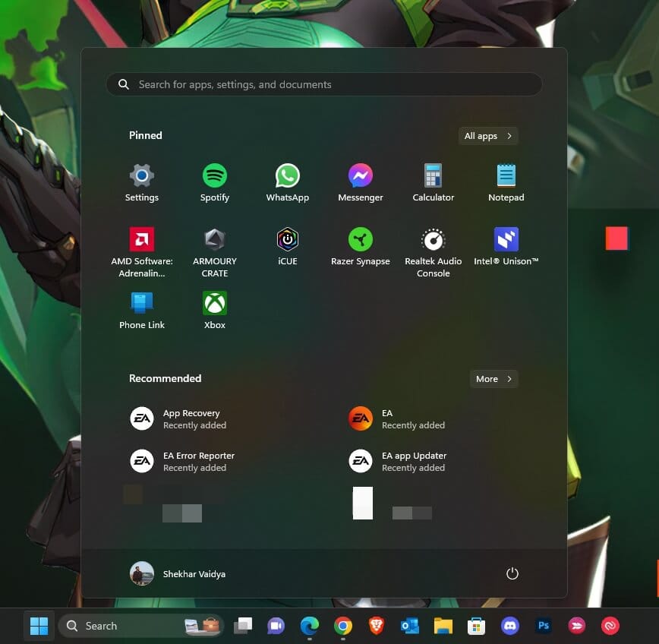659x644 pixels.
Task: Open Discord from the taskbar
Action: pos(510,626)
